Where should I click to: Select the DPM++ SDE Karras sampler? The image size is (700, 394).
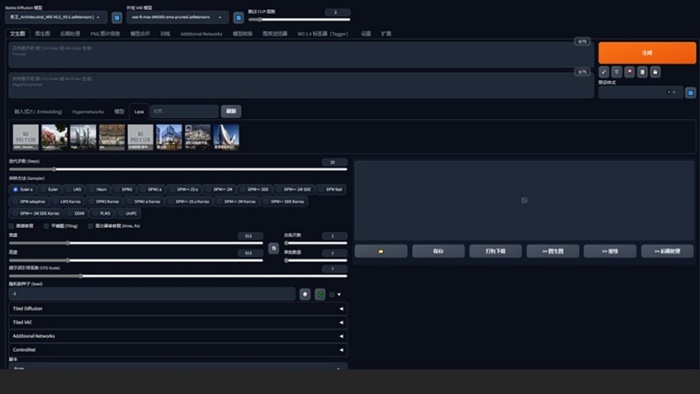[x=284, y=202]
